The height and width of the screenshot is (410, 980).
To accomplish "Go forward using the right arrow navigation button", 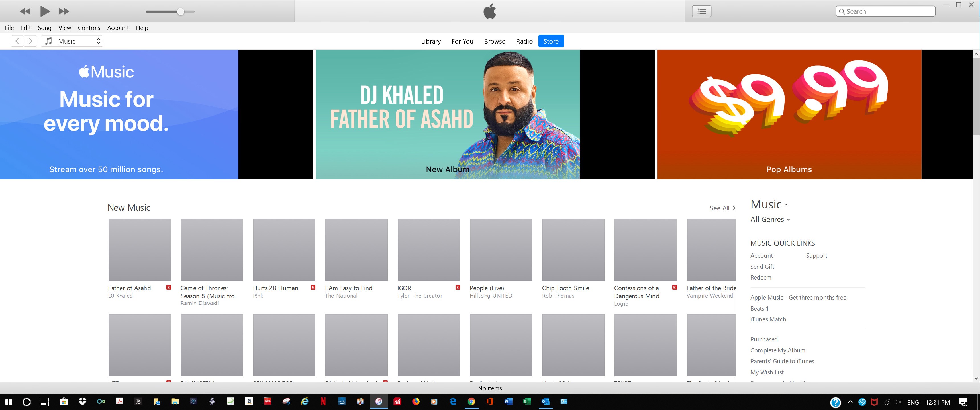I will [x=31, y=41].
